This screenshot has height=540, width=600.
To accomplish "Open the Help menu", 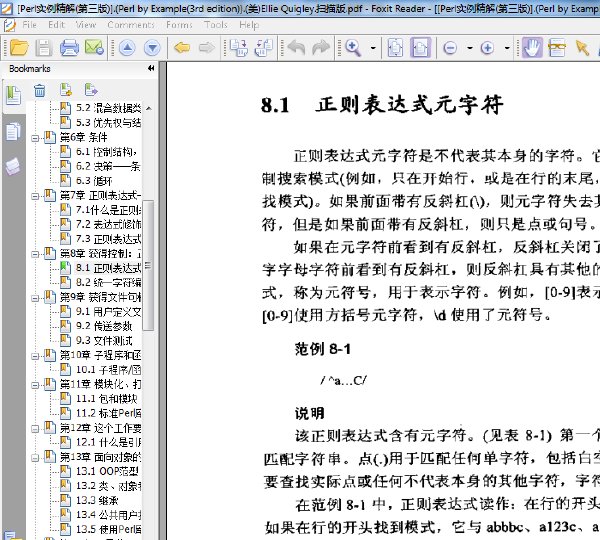I will tap(249, 25).
